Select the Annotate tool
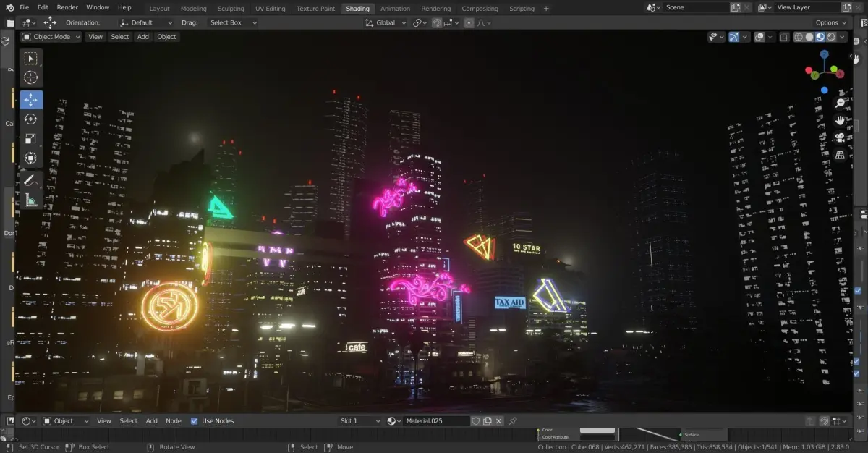Viewport: 868px width, 453px height. 30,180
